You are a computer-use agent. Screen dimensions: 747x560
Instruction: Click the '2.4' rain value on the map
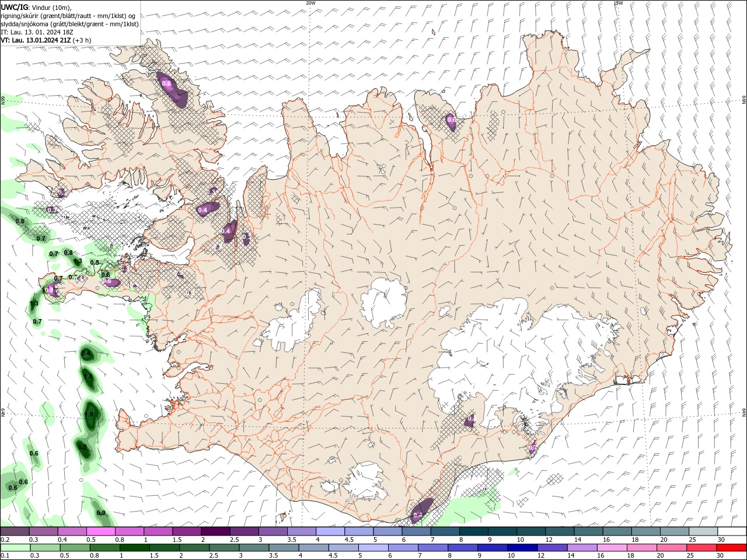coord(86,353)
